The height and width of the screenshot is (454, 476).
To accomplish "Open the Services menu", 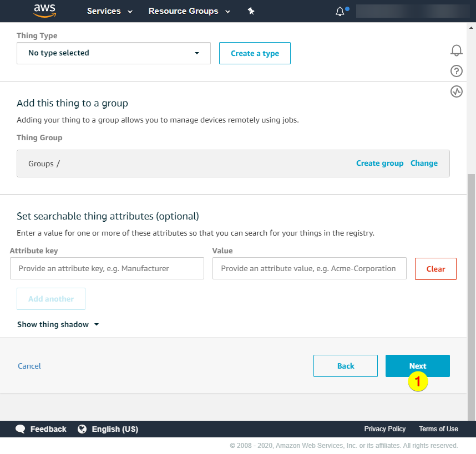I will coord(110,11).
